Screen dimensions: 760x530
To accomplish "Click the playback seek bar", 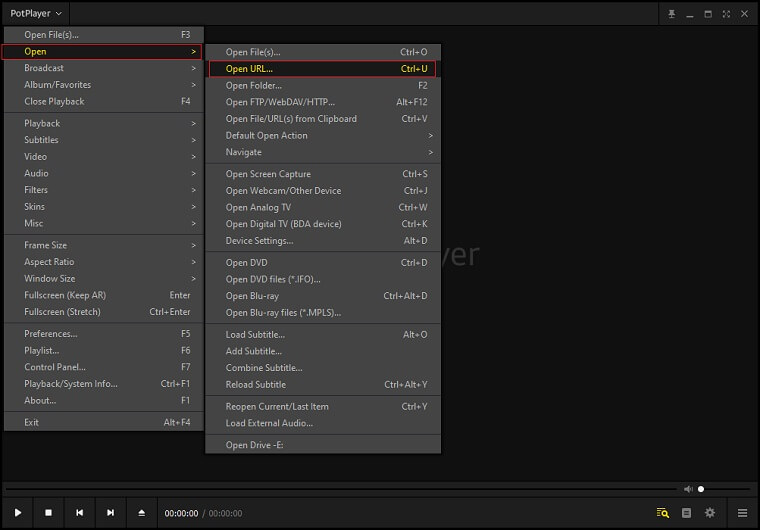I will point(341,489).
